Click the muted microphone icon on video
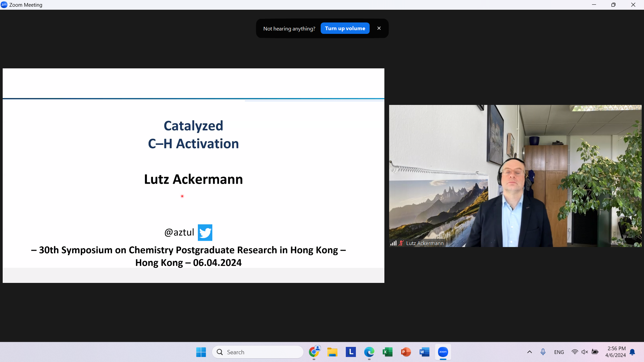 [401, 243]
